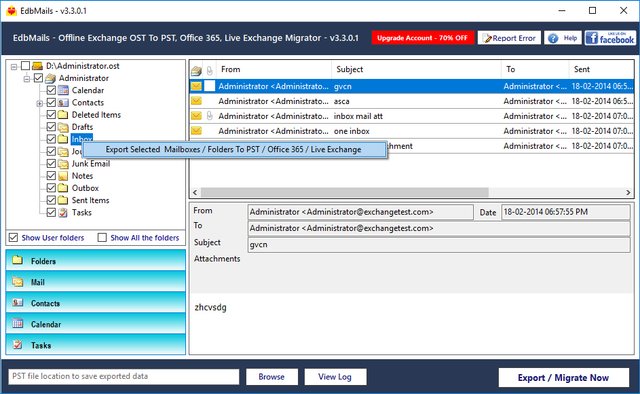Click the Help button label
Screen dimensions: 640x394
point(570,38)
